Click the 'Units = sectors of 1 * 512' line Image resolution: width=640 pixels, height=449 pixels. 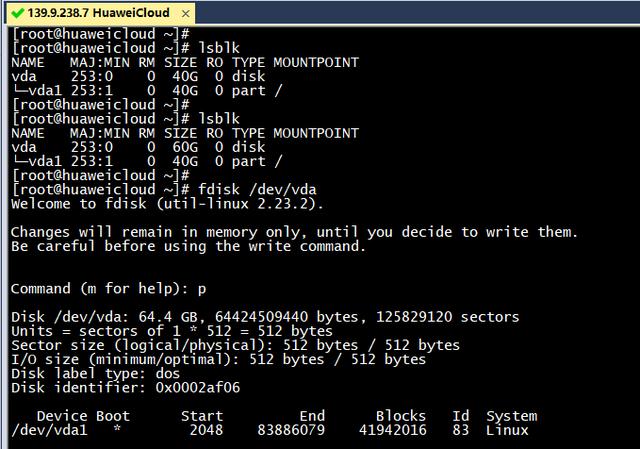tap(172, 331)
